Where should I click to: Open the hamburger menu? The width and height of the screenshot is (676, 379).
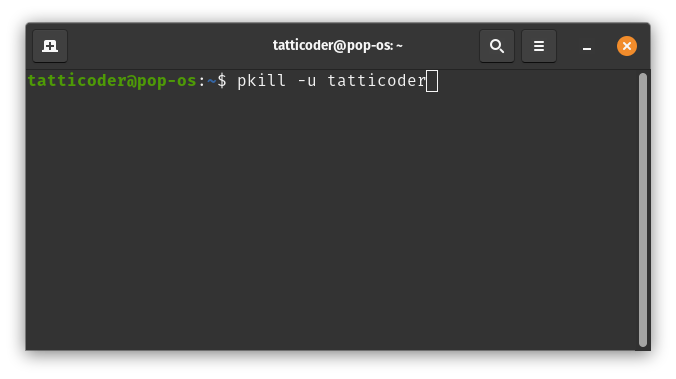pyautogui.click(x=538, y=46)
